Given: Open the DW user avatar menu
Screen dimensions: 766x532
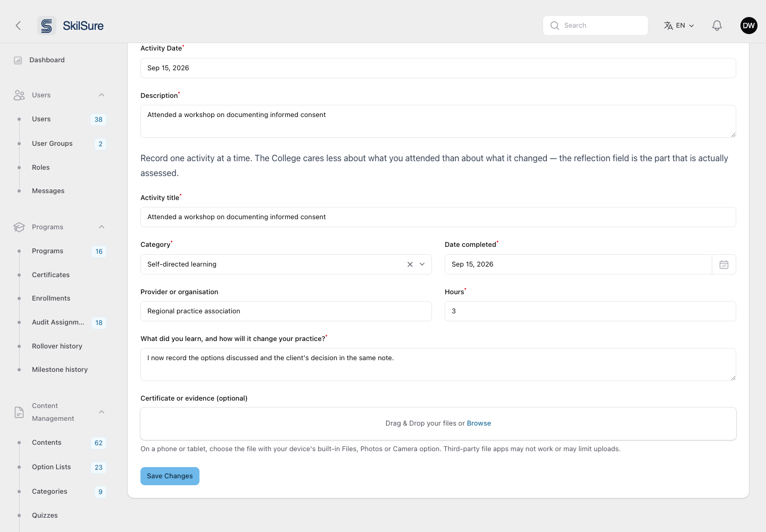Looking at the screenshot, I should click(x=749, y=26).
